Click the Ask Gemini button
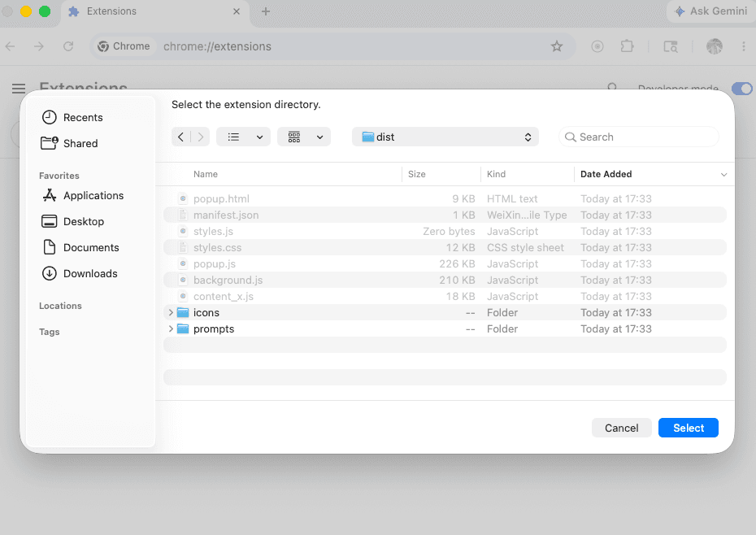 [x=710, y=11]
